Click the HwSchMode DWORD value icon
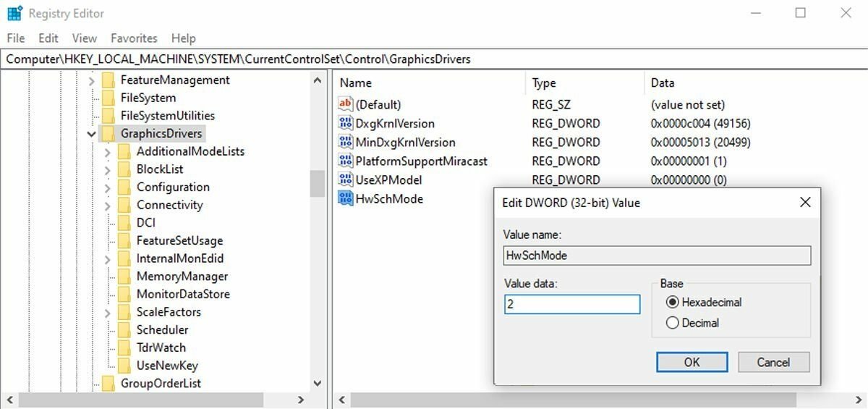This screenshot has height=409, width=868. 345,199
